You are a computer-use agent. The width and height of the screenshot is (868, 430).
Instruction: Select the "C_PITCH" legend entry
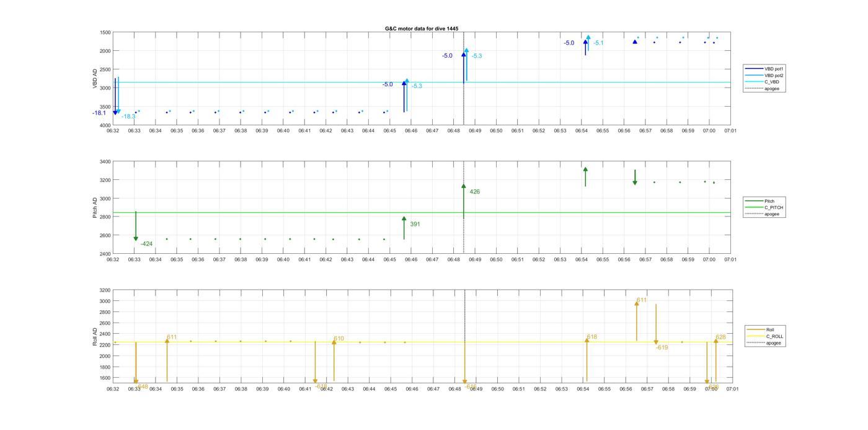764,207
